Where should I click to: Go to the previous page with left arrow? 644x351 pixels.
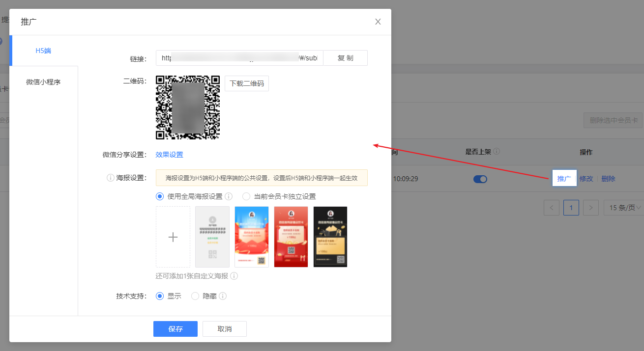pyautogui.click(x=552, y=208)
